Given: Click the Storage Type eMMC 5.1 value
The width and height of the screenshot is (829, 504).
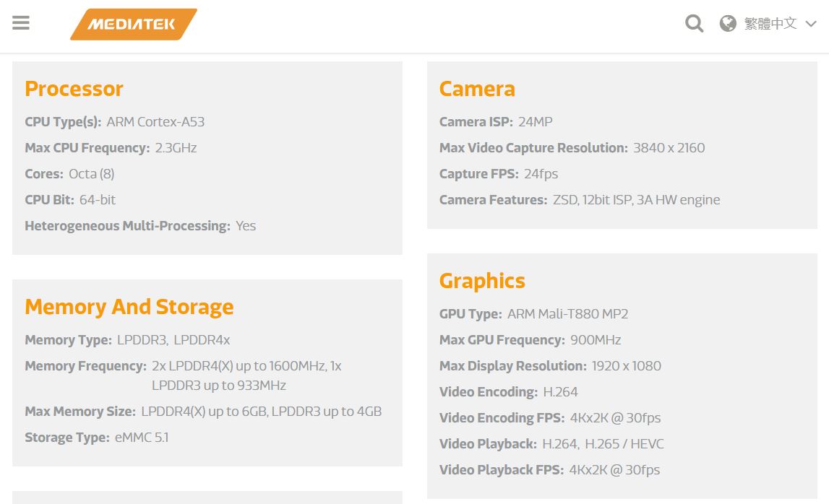Looking at the screenshot, I should click(142, 438).
